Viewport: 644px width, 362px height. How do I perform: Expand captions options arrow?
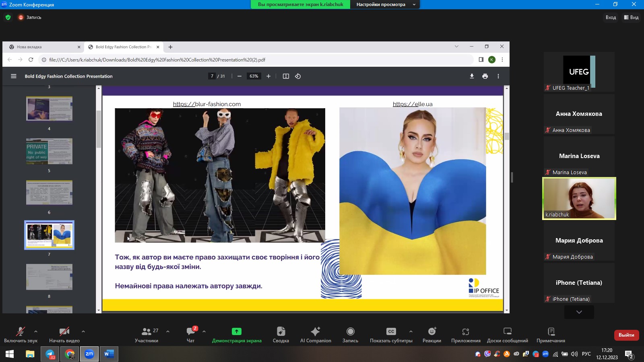click(411, 331)
